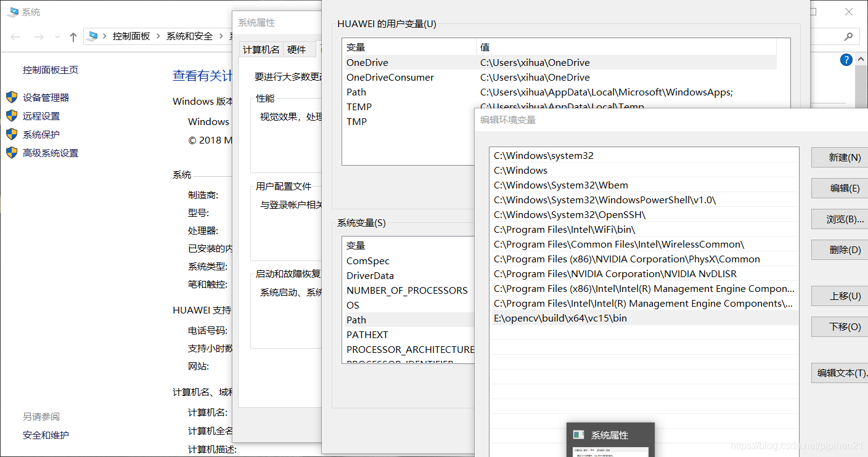
Task: Select OneDrive user variable row
Action: 559,62
